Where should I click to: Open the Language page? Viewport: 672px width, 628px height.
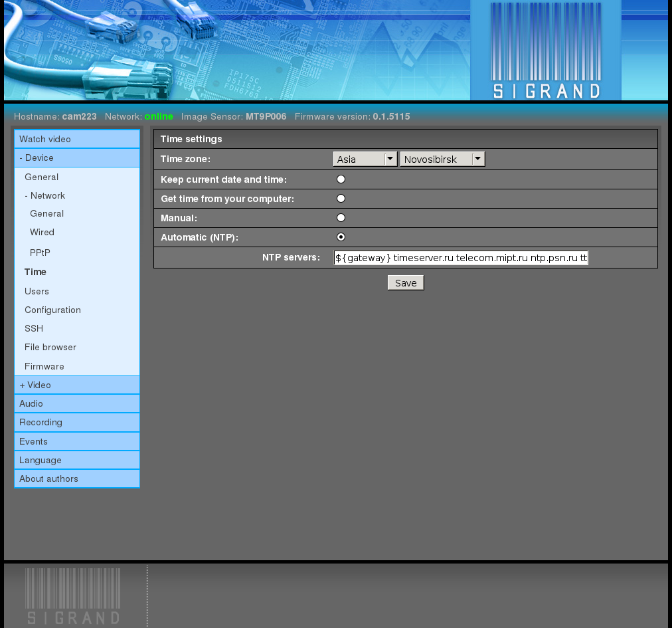tap(77, 461)
